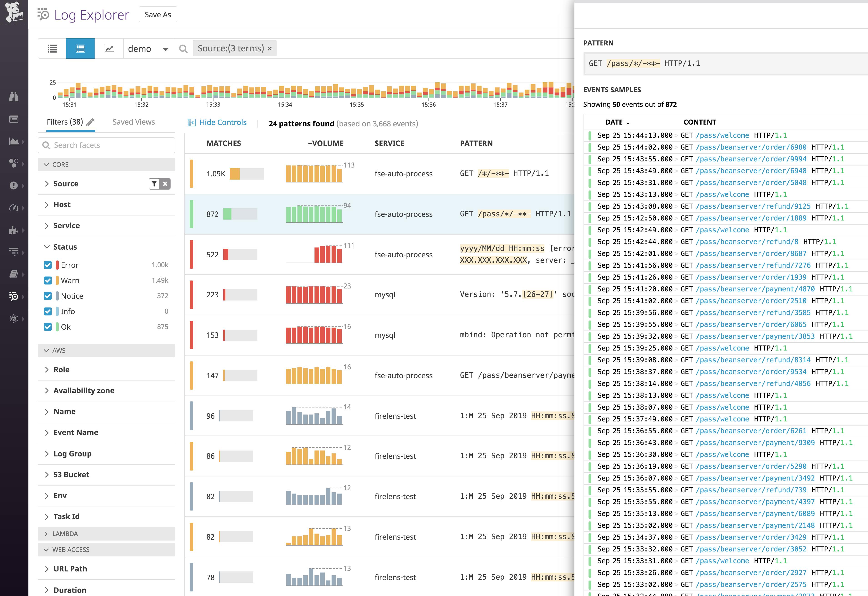This screenshot has width=868, height=596.
Task: Uncheck the Warn status filter
Action: pos(48,280)
